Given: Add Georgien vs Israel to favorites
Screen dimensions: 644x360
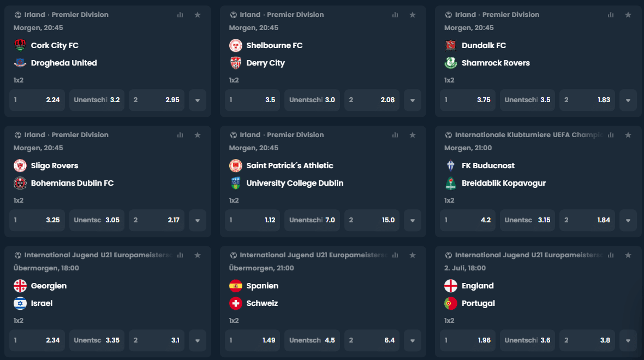Looking at the screenshot, I should pos(198,255).
